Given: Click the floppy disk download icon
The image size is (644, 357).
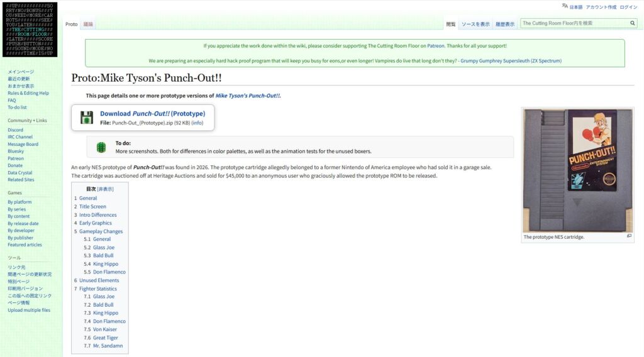Looking at the screenshot, I should pyautogui.click(x=87, y=118).
